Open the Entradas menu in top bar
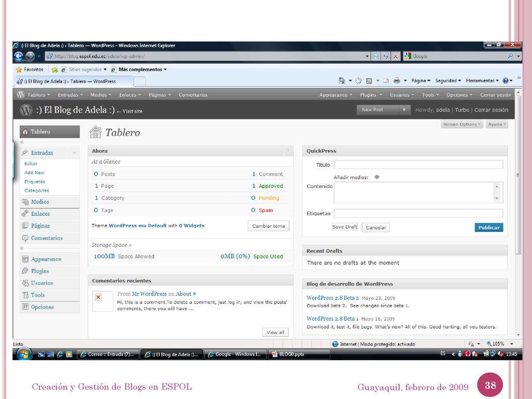Screen dimensions: 532x399 tap(70, 95)
